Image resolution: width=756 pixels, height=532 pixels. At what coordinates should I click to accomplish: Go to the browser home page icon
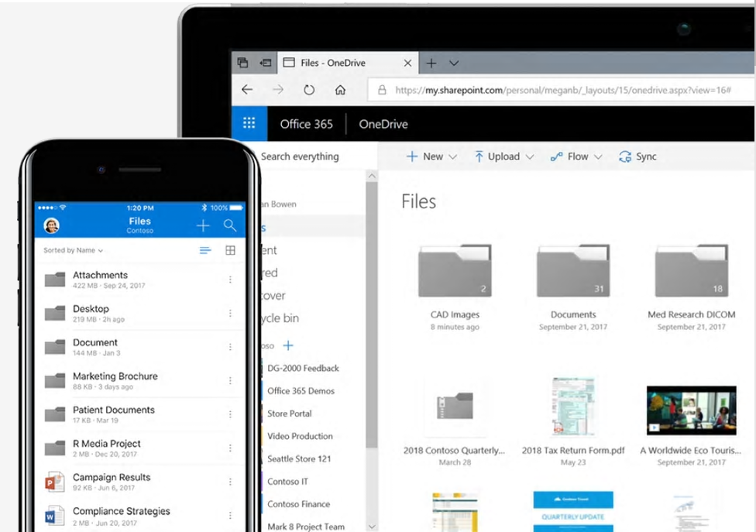[x=340, y=90]
